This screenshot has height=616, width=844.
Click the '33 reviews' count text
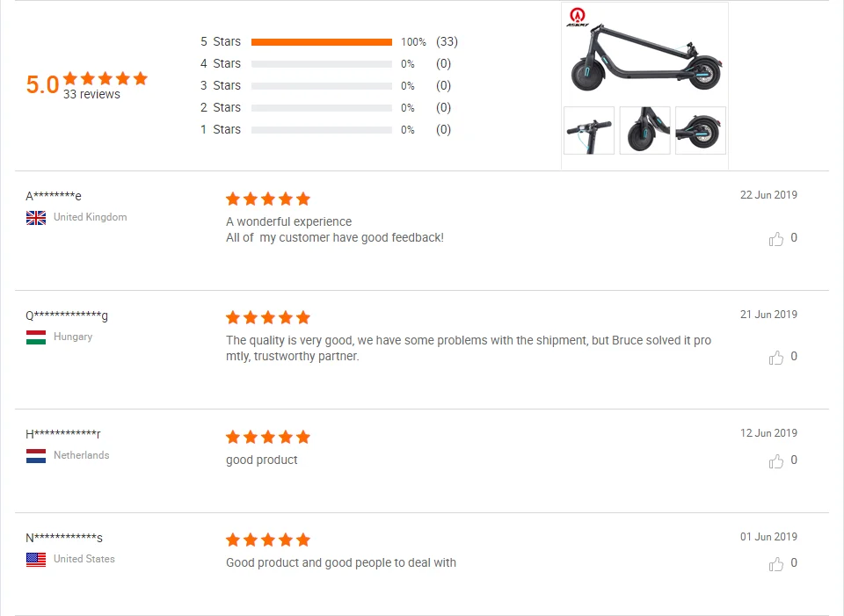coord(91,95)
